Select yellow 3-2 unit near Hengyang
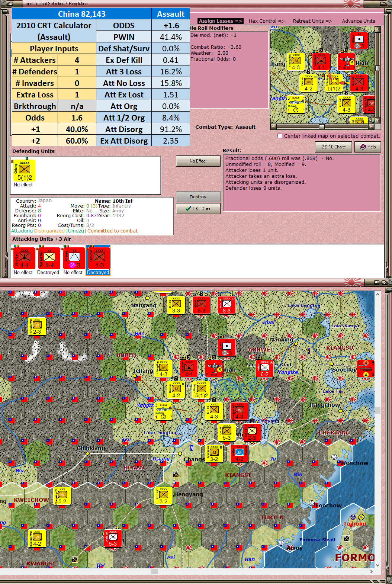This screenshot has width=392, height=584. [163, 496]
